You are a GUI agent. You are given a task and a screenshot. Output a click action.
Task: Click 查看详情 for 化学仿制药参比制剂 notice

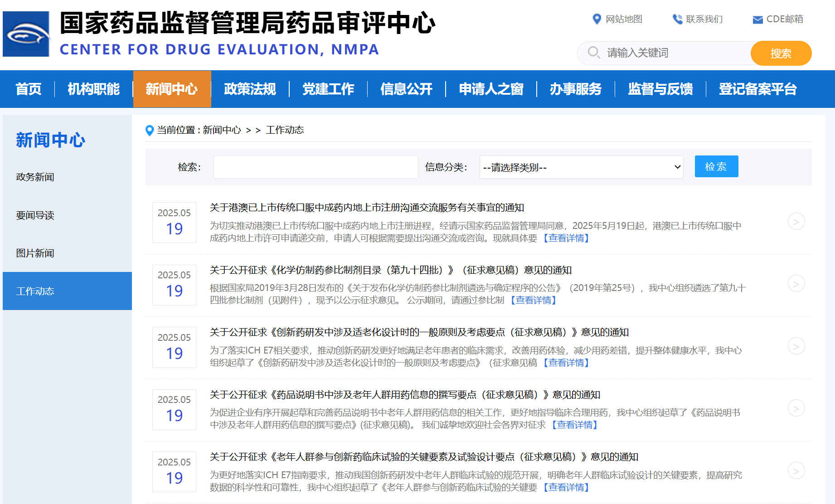click(x=534, y=300)
